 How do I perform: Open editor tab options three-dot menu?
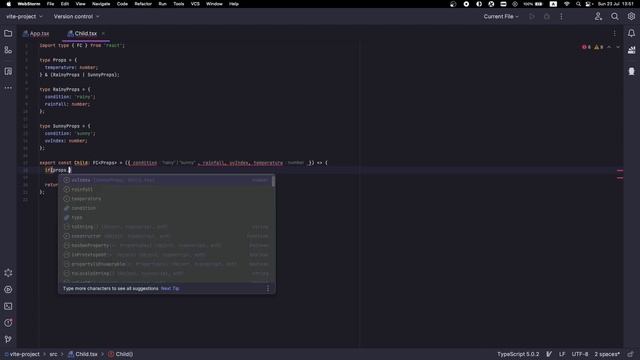(614, 33)
